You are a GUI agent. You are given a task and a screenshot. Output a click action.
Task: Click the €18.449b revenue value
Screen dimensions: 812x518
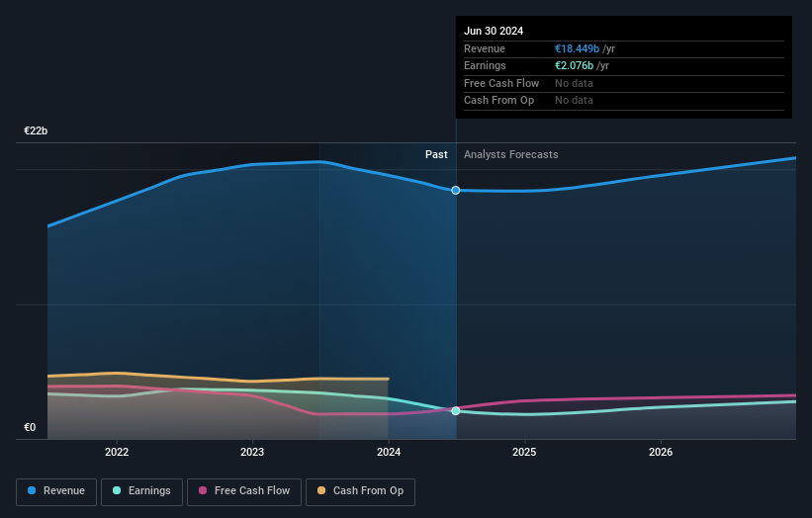(577, 48)
